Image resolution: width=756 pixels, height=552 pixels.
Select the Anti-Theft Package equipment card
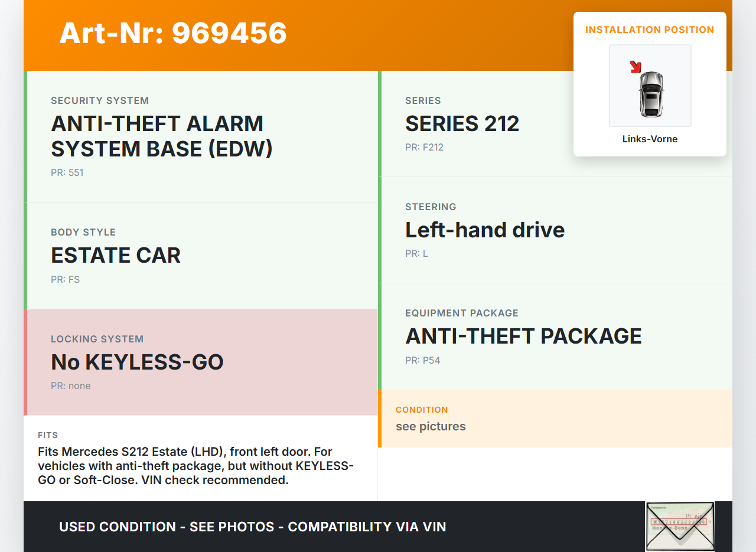coord(555,336)
